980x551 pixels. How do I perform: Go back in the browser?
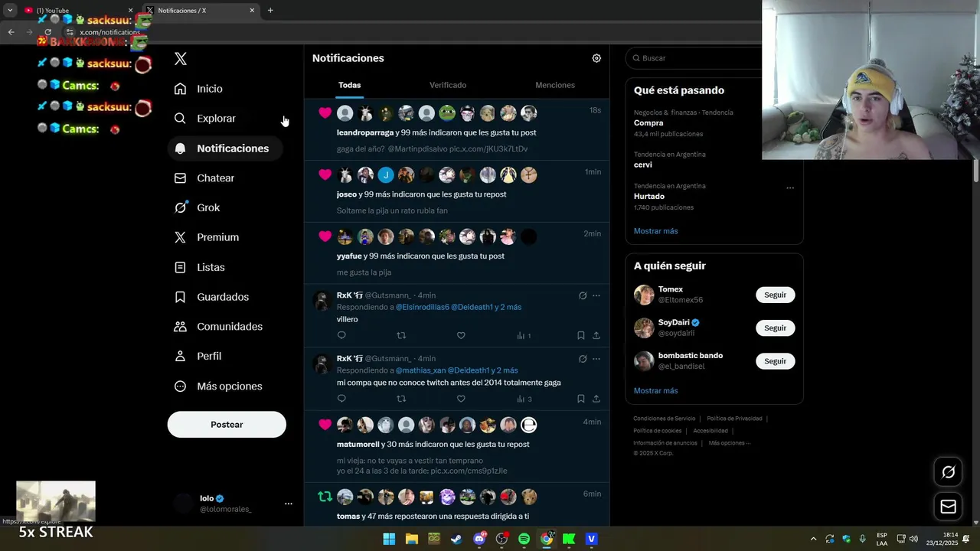[11, 32]
